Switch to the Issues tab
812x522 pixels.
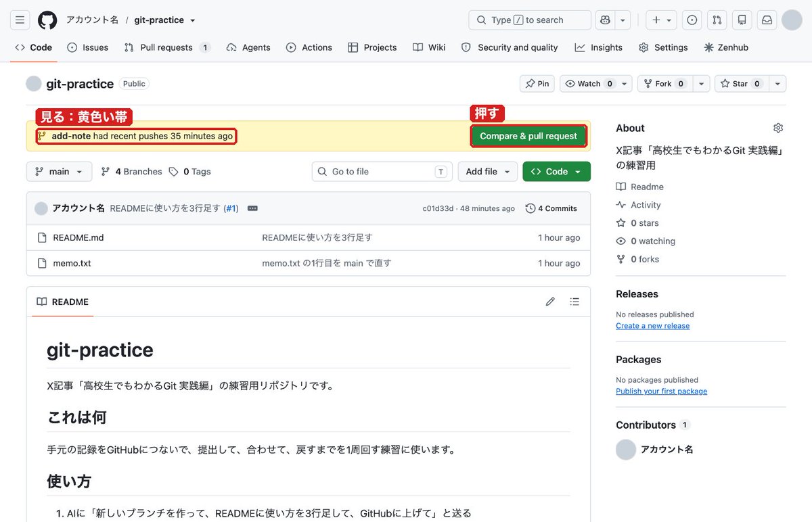[88, 47]
